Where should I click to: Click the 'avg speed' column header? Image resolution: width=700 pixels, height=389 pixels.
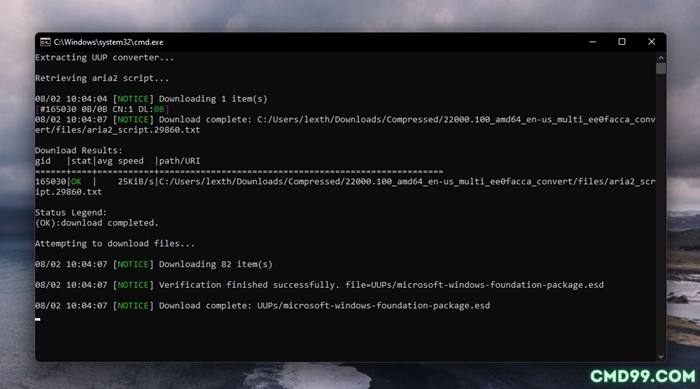(x=120, y=161)
